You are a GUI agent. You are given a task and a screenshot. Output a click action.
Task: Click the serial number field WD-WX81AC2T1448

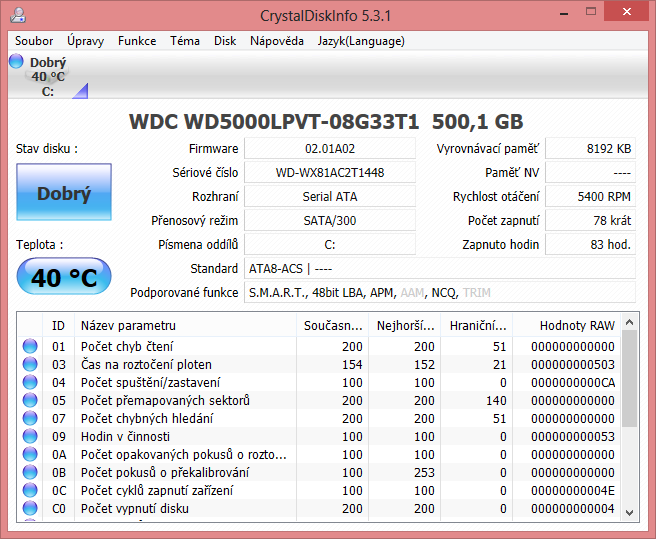[x=330, y=172]
